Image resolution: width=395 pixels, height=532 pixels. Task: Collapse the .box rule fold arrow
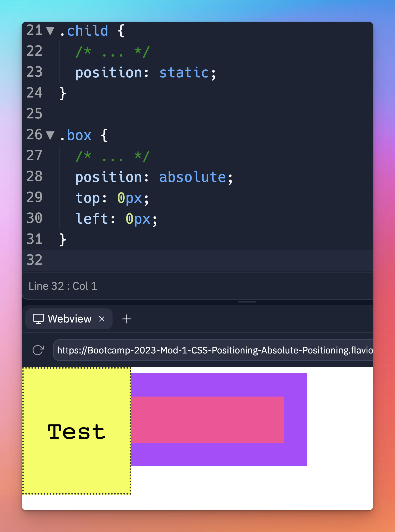click(50, 135)
